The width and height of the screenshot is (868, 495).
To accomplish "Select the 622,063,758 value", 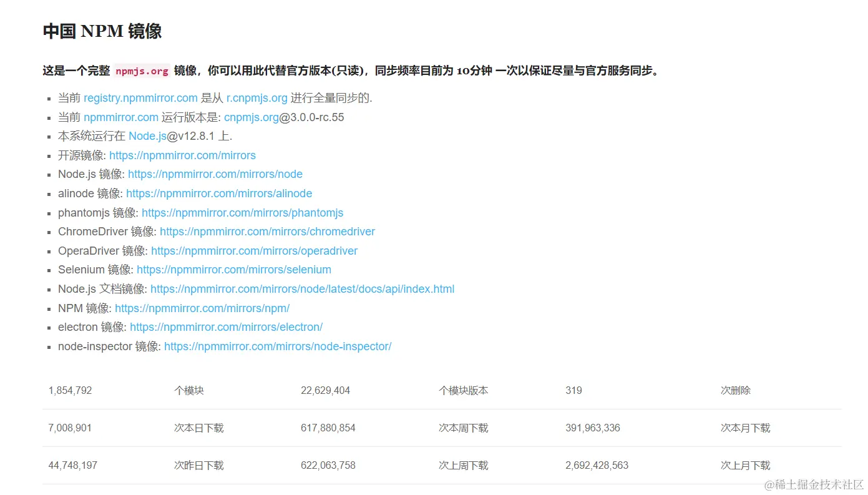I will tap(328, 466).
